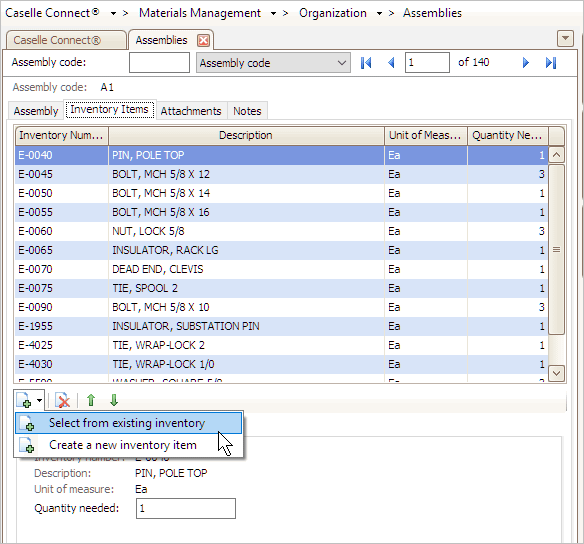
Task: Click scrollbar down arrow in grid
Action: pyautogui.click(x=556, y=373)
